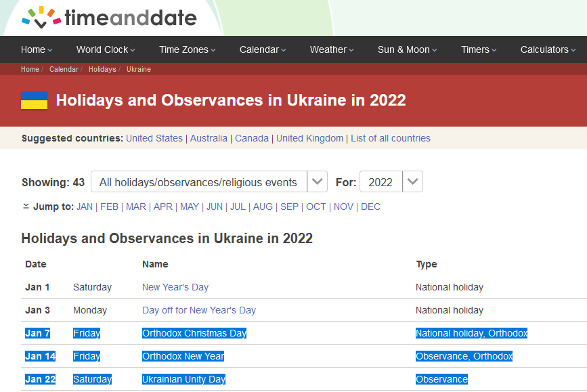
Task: Click the Type column header
Action: coord(427,264)
